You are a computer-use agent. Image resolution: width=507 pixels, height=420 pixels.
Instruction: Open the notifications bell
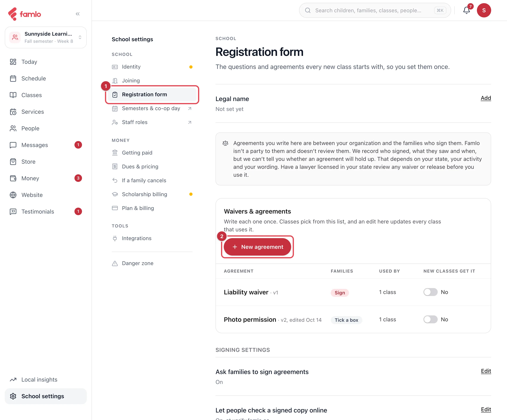point(466,10)
